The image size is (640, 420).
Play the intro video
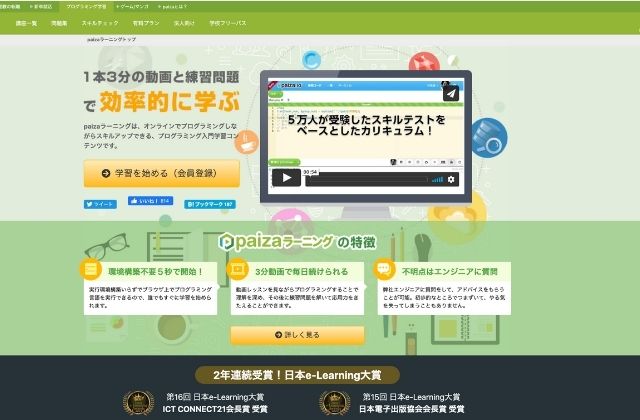click(286, 178)
